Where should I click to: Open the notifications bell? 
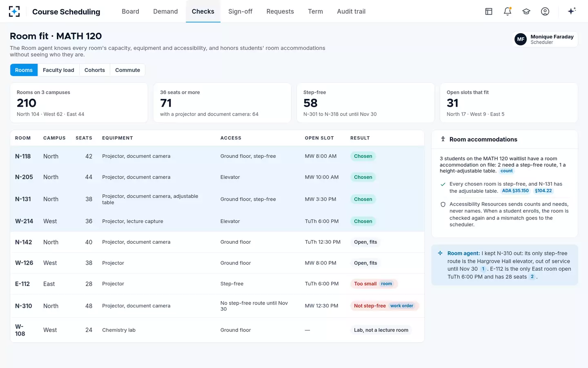click(x=508, y=11)
